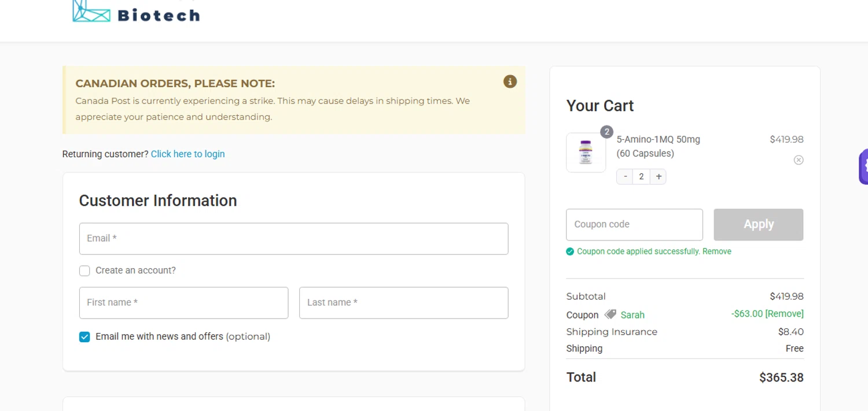Focus the First name field

click(x=183, y=303)
